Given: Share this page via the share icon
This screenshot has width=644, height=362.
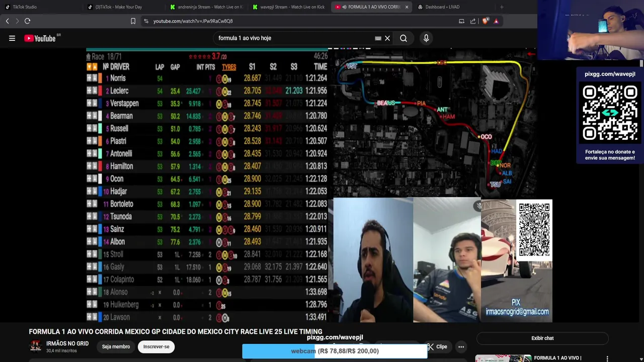Looking at the screenshot, I should [473, 21].
